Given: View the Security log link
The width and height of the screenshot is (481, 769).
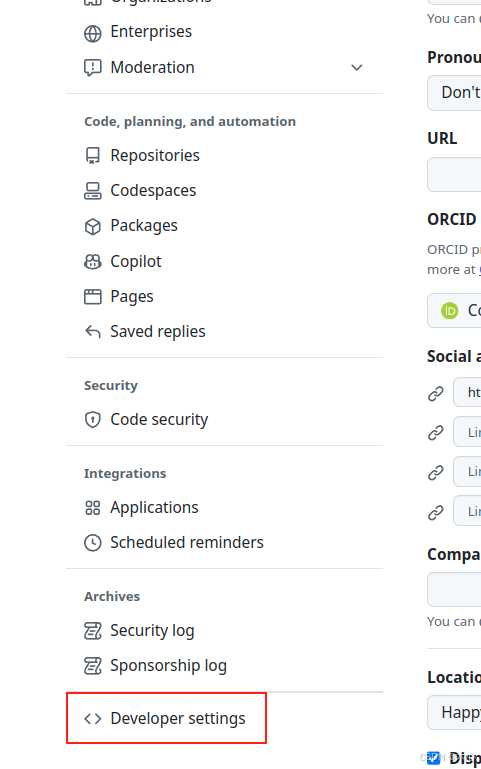Looking at the screenshot, I should pyautogui.click(x=152, y=631).
